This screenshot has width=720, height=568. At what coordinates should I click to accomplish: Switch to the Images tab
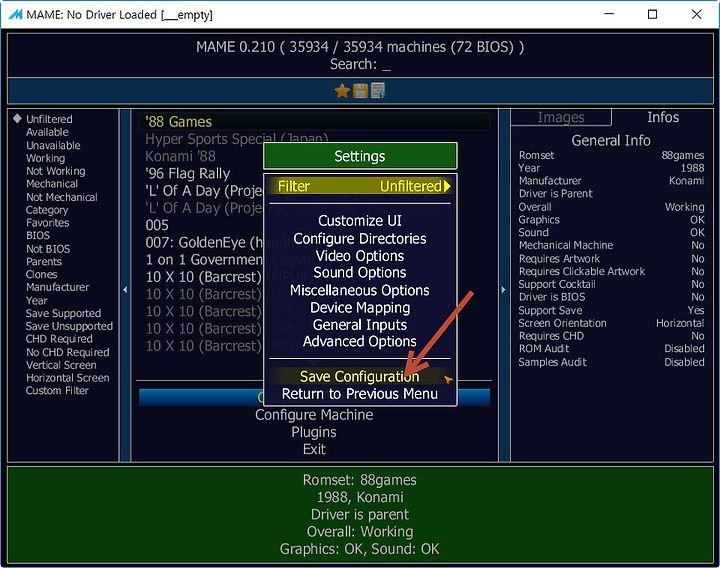[x=561, y=118]
